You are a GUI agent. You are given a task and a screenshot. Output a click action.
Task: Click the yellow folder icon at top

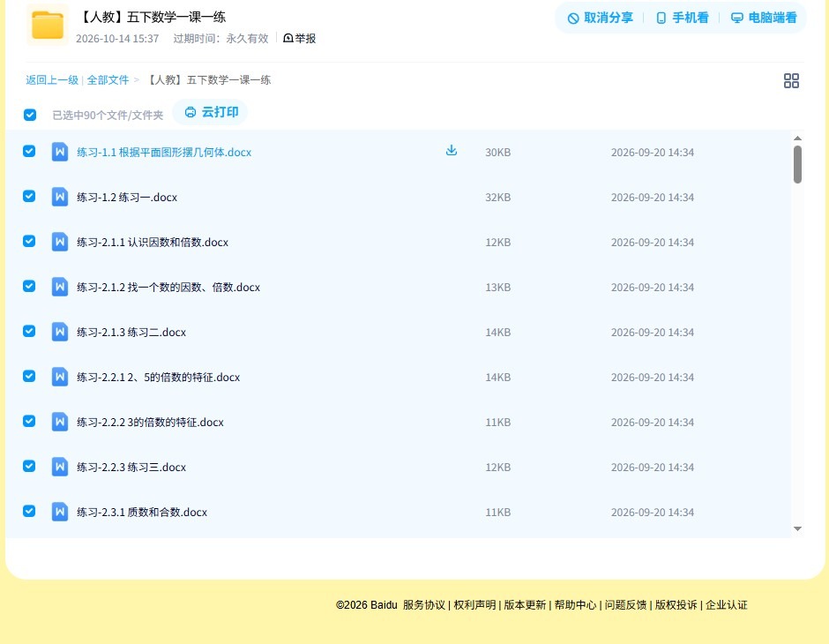coord(48,25)
